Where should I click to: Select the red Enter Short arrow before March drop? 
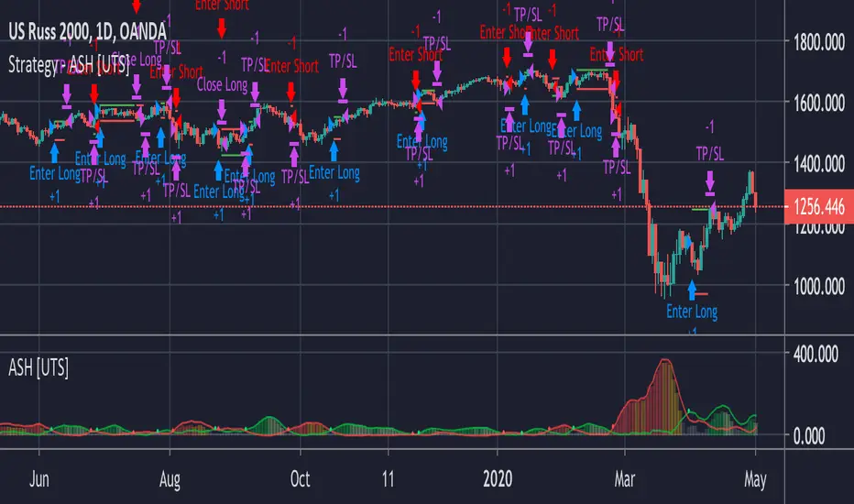[616, 81]
